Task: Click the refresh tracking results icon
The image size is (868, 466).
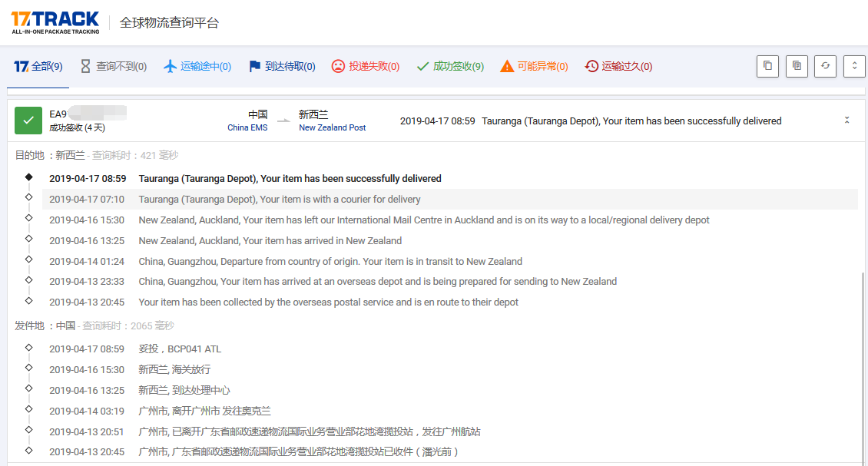Action: 826,66
